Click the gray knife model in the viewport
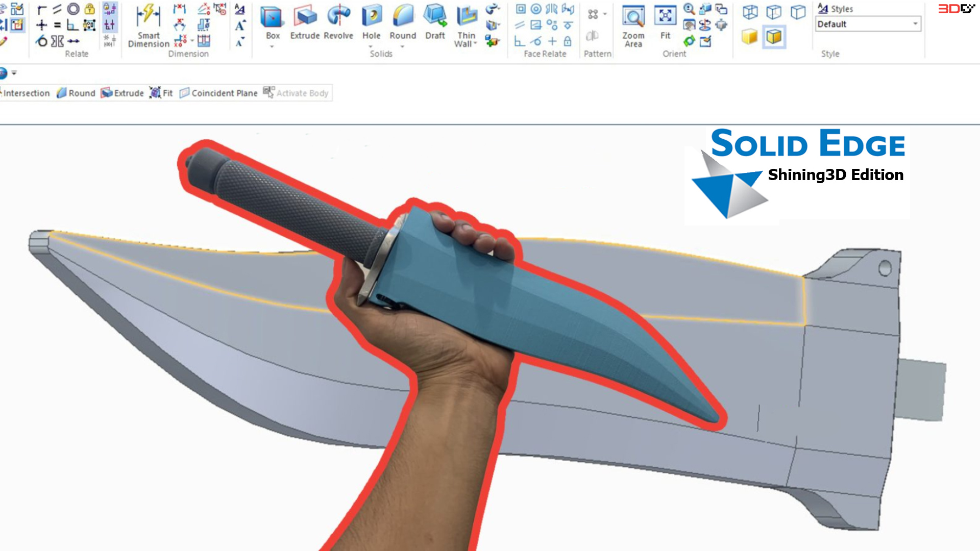 (x=204, y=316)
